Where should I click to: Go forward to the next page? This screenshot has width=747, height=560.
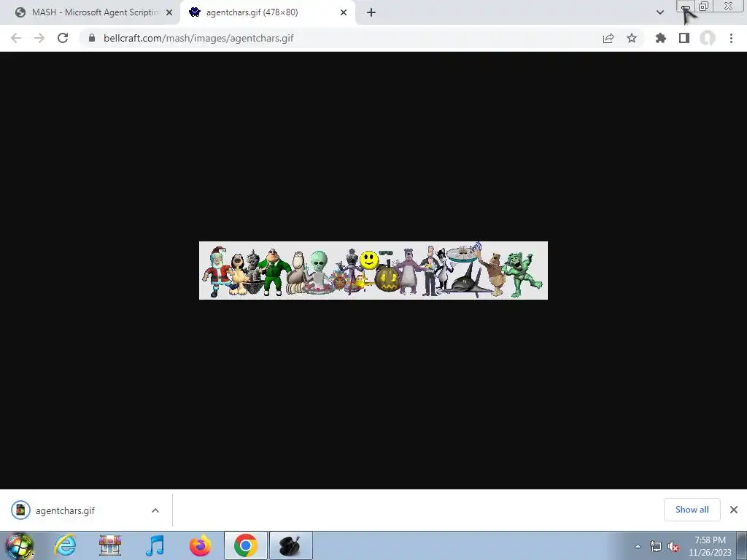(39, 38)
